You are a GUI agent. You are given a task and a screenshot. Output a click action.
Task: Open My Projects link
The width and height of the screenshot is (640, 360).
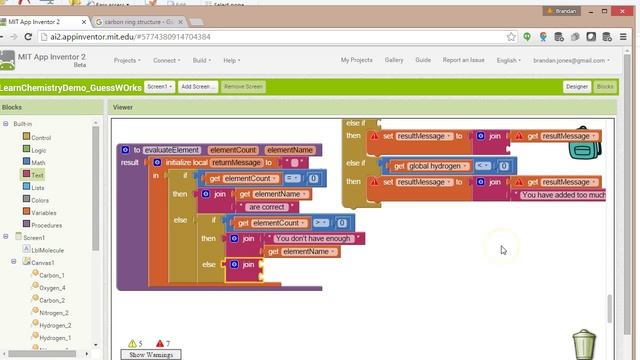[x=356, y=60]
